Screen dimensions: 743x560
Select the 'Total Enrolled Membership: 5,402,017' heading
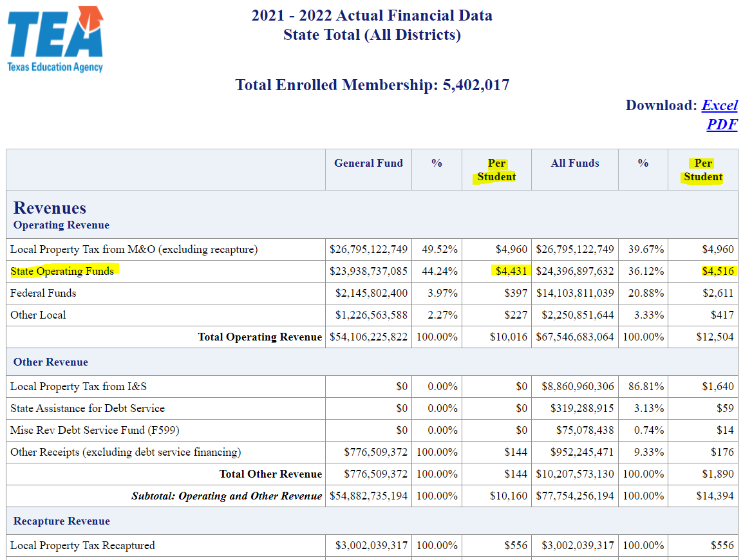372,85
